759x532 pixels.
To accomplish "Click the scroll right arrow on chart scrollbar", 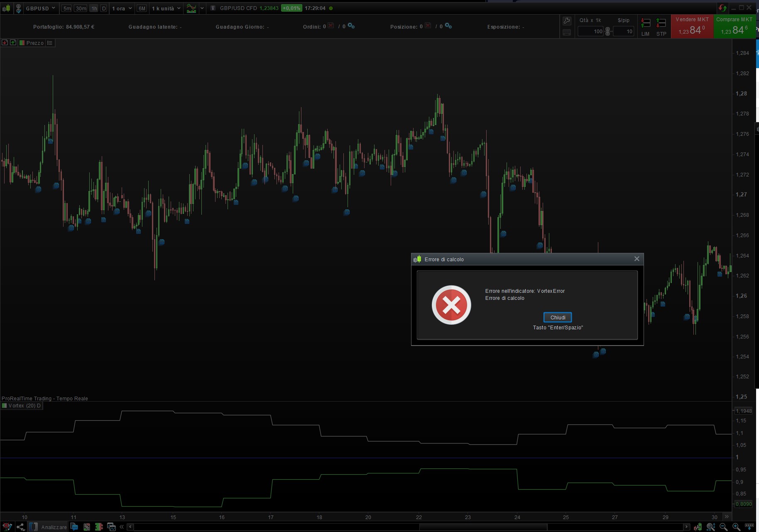I will (686, 527).
